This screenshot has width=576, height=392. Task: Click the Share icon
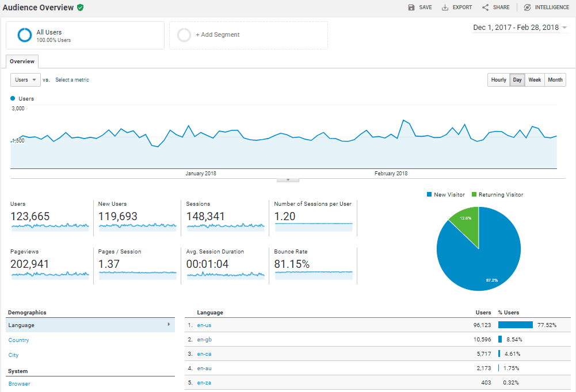[x=485, y=7]
